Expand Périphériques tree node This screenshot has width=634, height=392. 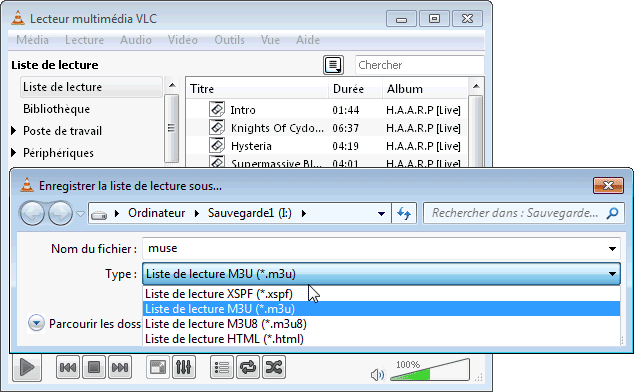(x=14, y=153)
